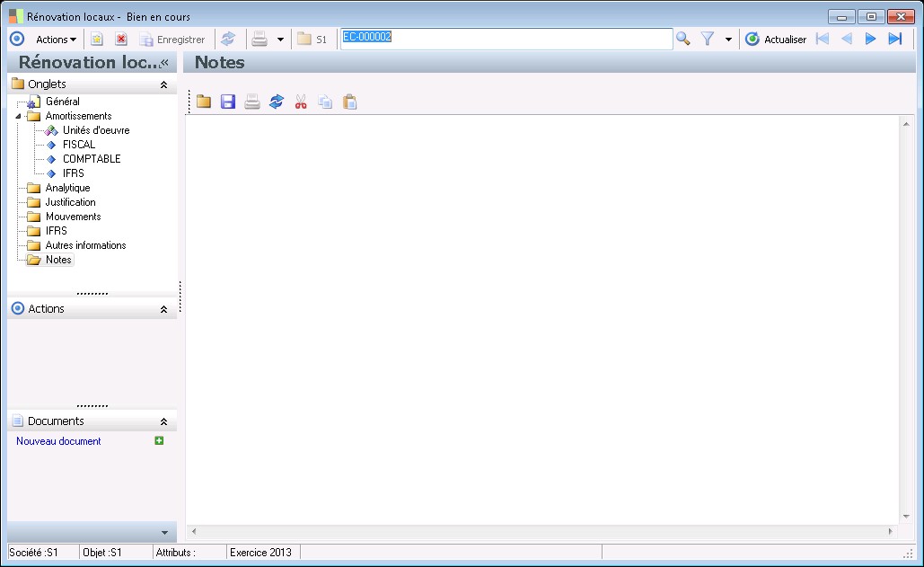Open the filter dropdown arrow
Image resolution: width=924 pixels, height=567 pixels.
(x=728, y=40)
